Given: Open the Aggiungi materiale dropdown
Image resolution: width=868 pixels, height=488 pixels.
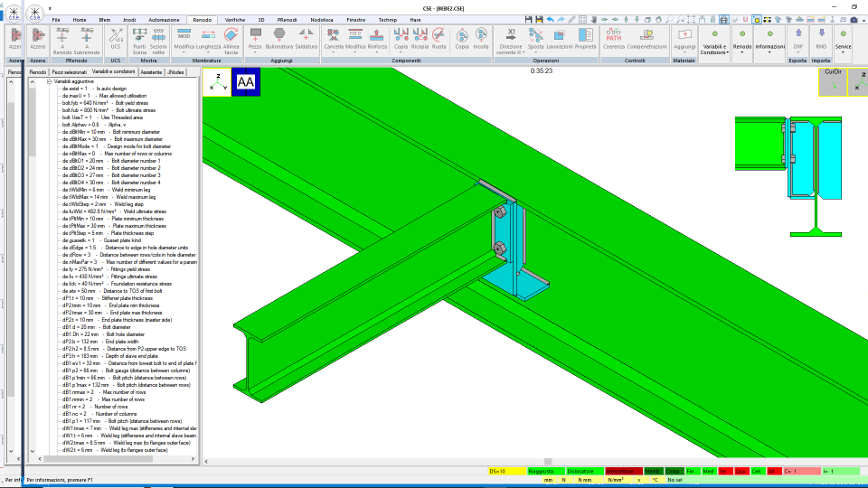Looking at the screenshot, I should pyautogui.click(x=684, y=41).
